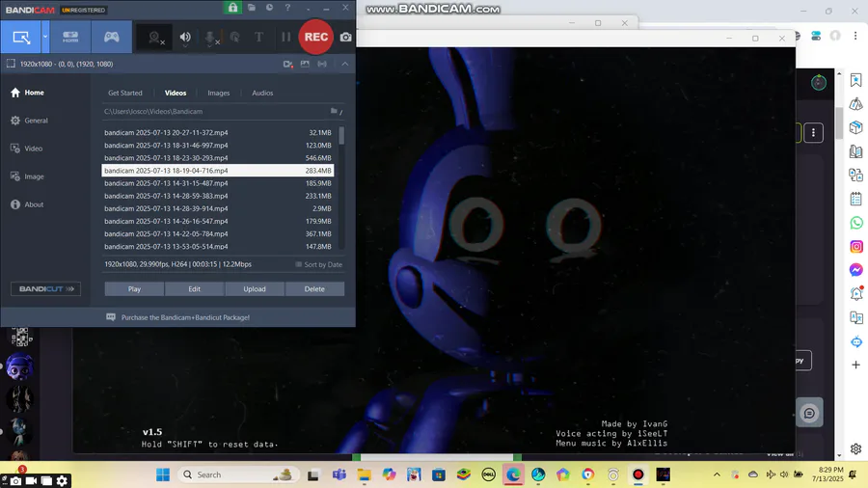Switch to Images tab
This screenshot has width=868, height=488.
219,93
